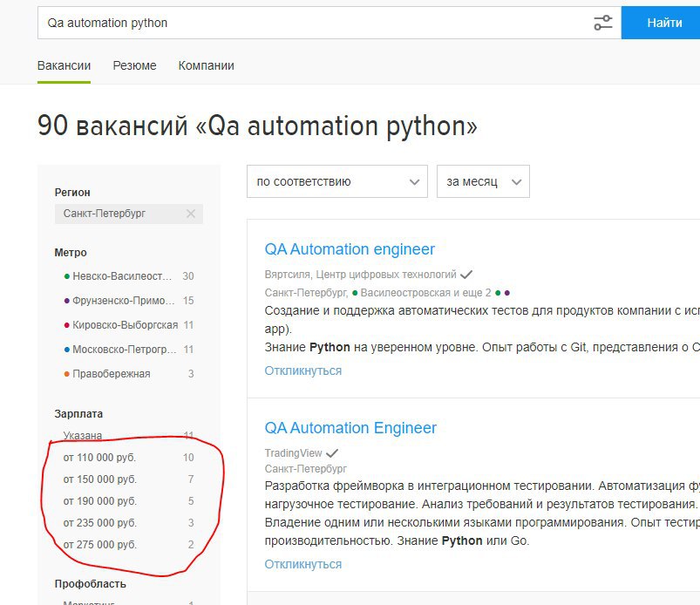
Task: Remove the Санкт-Петербург region filter
Action: click(191, 214)
